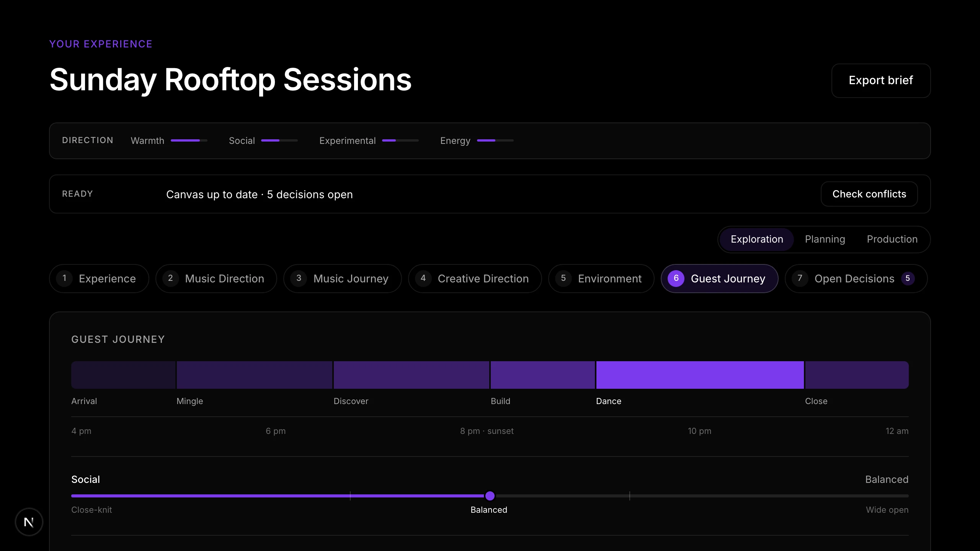Click the GUEST JOURNEY section heading
Screen dimensions: 980x551
click(x=118, y=339)
